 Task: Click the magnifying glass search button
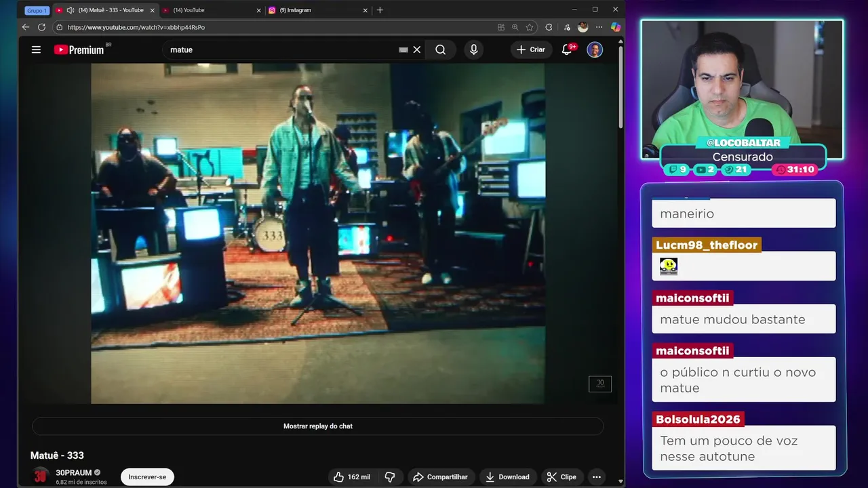(x=441, y=49)
